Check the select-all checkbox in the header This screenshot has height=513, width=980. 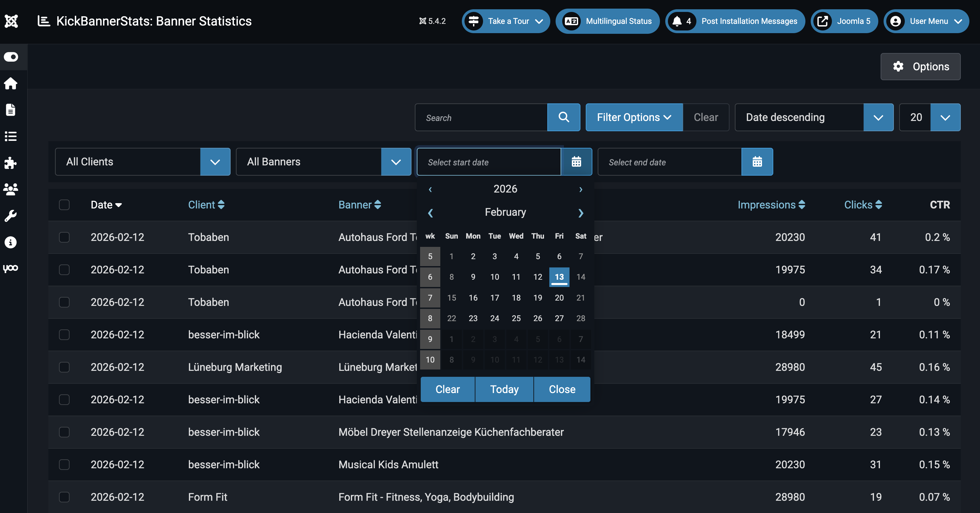click(64, 205)
